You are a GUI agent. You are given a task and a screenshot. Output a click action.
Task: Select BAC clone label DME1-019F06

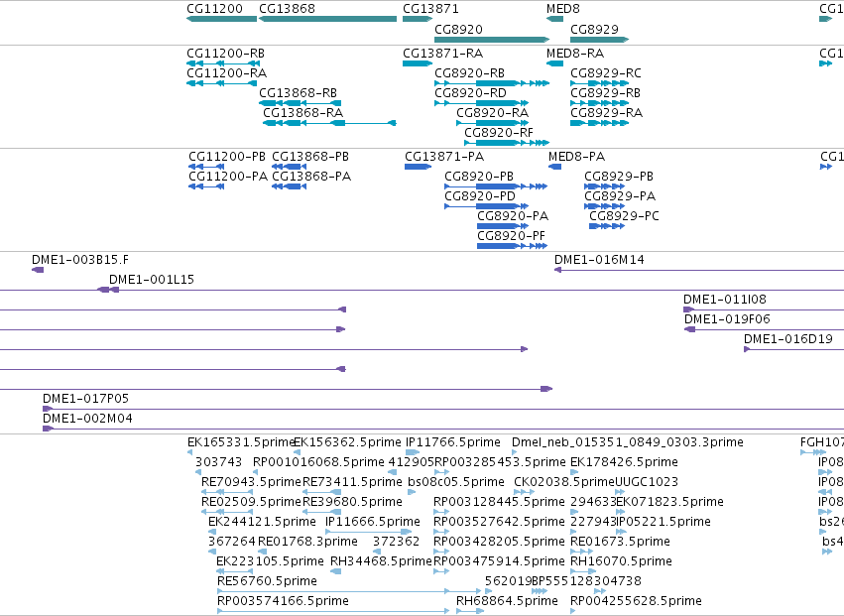[x=727, y=319]
